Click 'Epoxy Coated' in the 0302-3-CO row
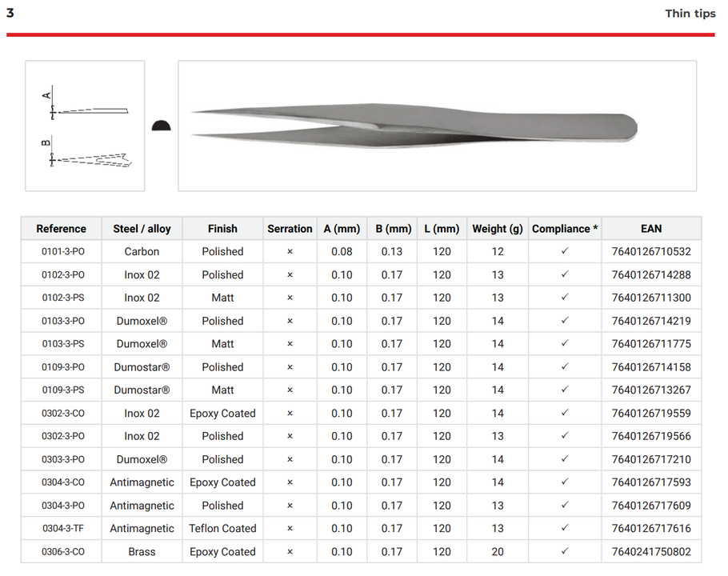The image size is (728, 576). coord(223,413)
